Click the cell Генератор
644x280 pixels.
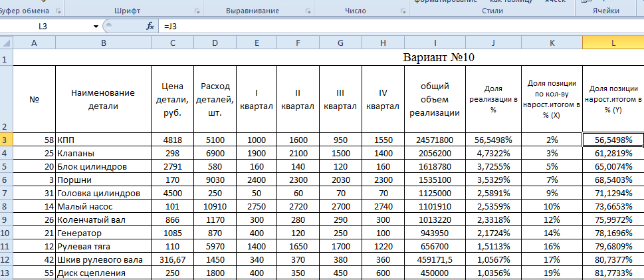(x=103, y=233)
